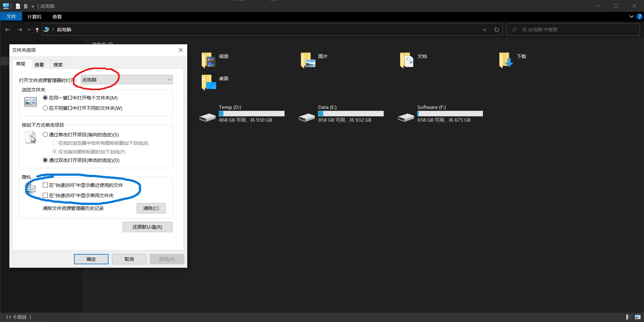Select 在同一窗口中打开每个文件夹 radio option
This screenshot has height=322, width=644.
coord(45,98)
